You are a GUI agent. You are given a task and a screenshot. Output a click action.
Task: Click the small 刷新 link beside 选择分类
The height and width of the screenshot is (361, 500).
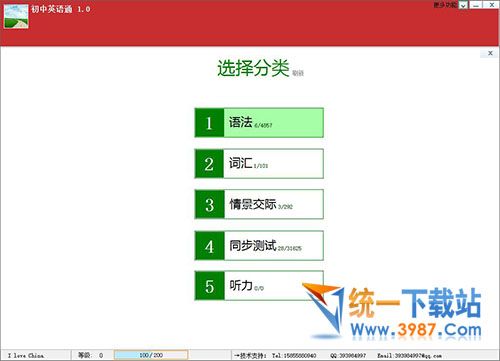(298, 73)
